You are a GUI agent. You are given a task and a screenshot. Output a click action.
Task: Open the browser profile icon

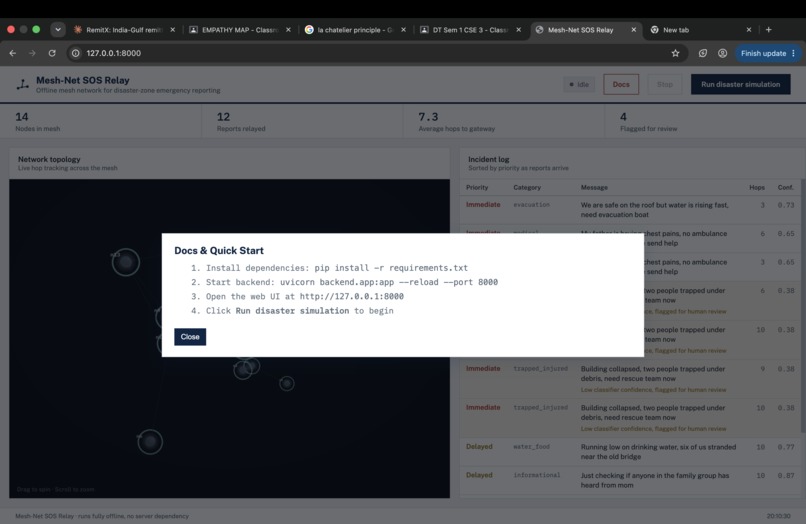pyautogui.click(x=722, y=53)
